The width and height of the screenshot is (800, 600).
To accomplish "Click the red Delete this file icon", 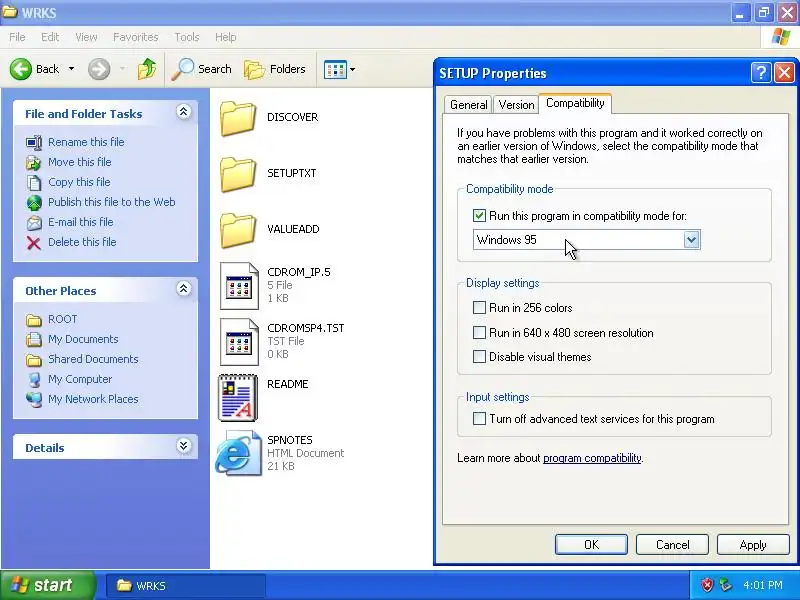I will pyautogui.click(x=34, y=243).
